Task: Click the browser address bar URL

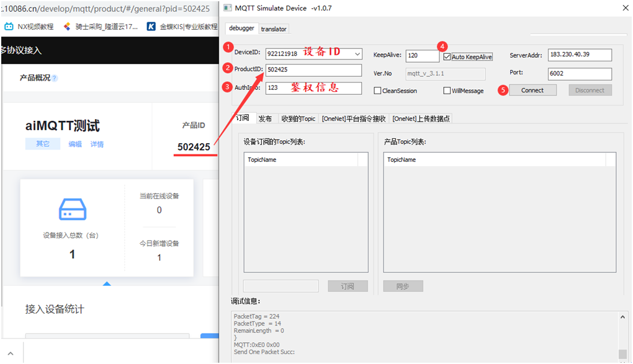Action: (105, 9)
